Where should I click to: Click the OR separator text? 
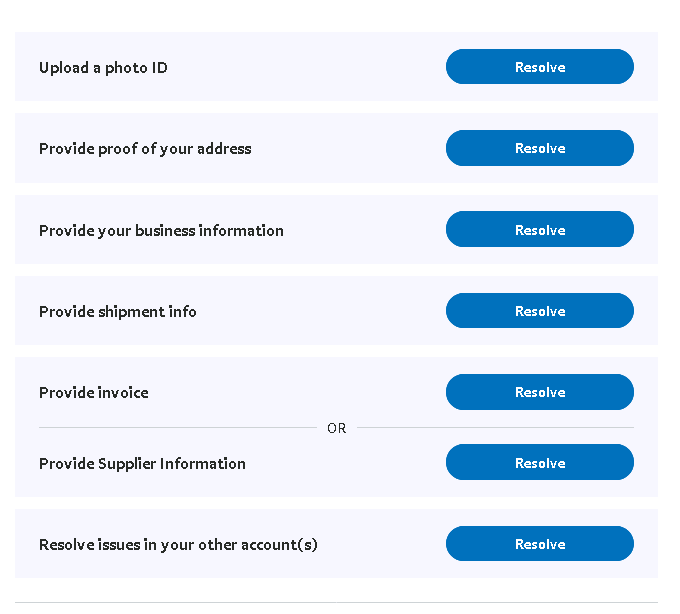click(336, 428)
